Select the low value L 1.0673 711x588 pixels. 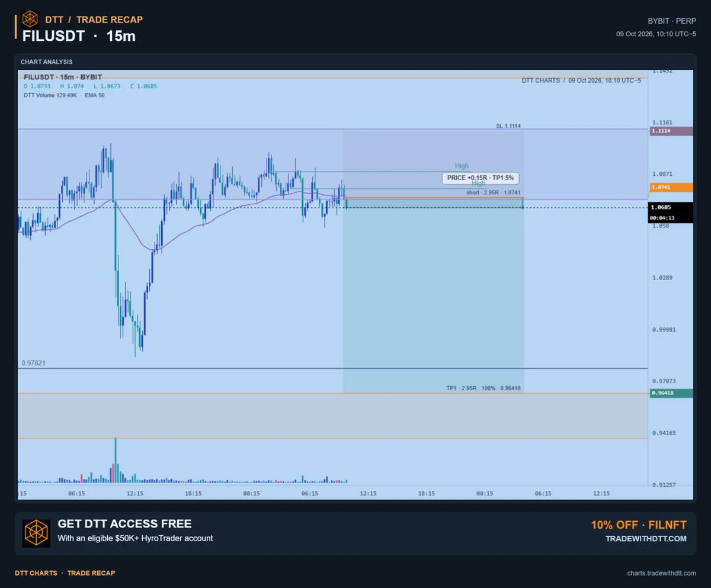pyautogui.click(x=107, y=86)
